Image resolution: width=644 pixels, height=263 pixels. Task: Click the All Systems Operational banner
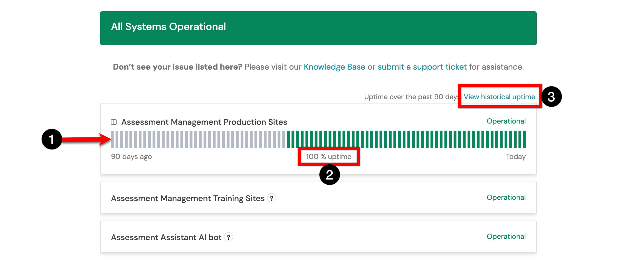click(318, 28)
